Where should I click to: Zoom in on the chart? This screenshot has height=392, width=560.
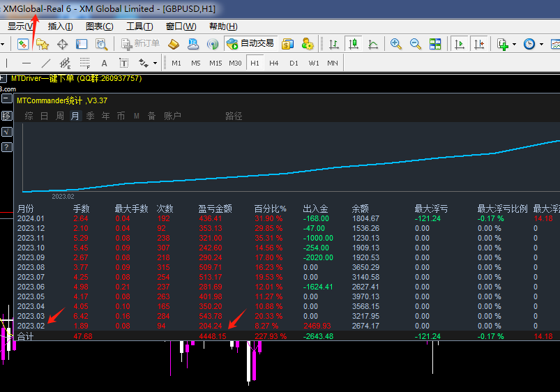(x=395, y=44)
